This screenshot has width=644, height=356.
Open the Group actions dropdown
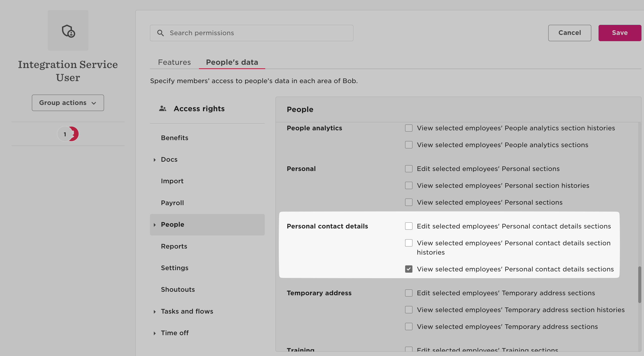click(68, 103)
